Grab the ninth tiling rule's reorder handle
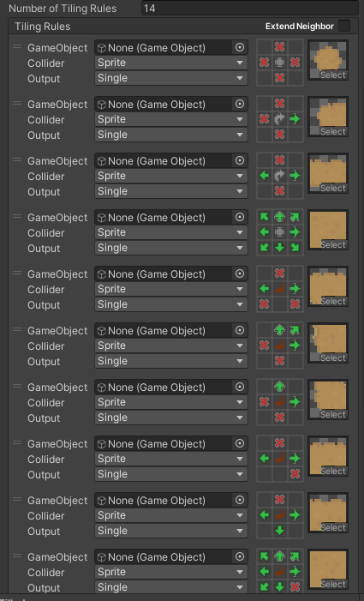This screenshot has width=364, height=601. point(17,499)
